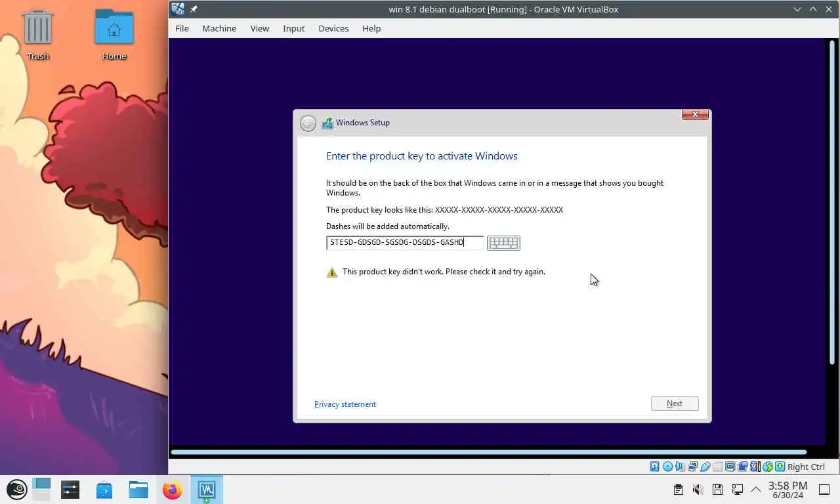
Task: Click the audio indicator in the VirtualBox status bar
Action: pos(680,467)
